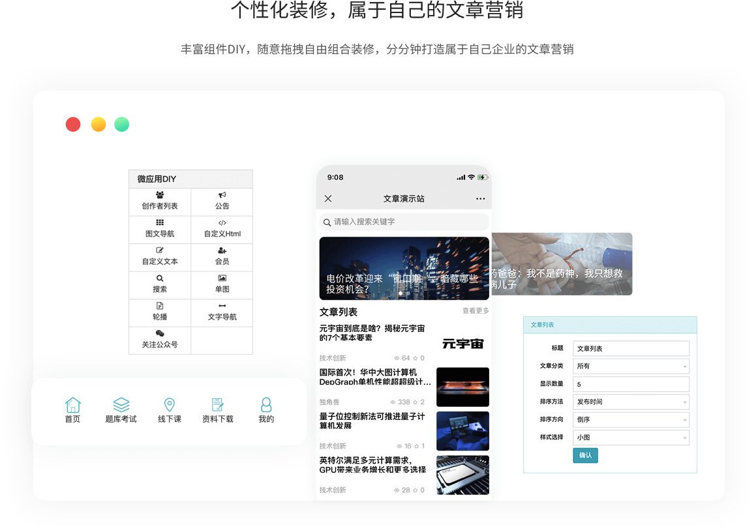
Task: Pick the 轮播 carousel component
Action: click(160, 306)
